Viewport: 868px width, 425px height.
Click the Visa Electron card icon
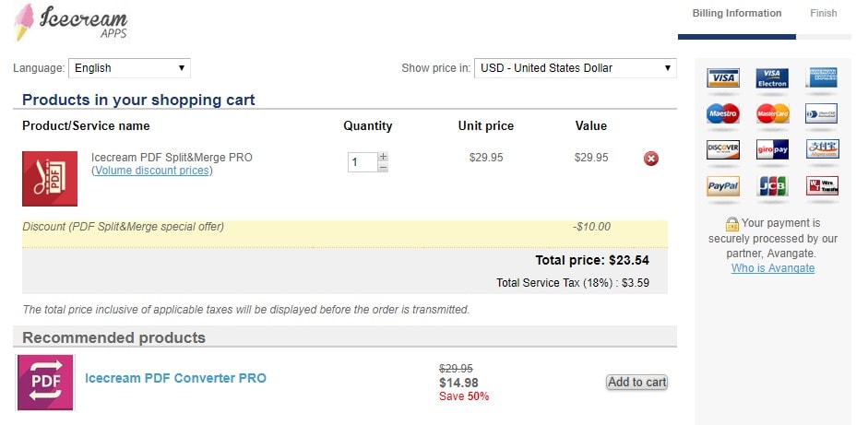(x=772, y=78)
